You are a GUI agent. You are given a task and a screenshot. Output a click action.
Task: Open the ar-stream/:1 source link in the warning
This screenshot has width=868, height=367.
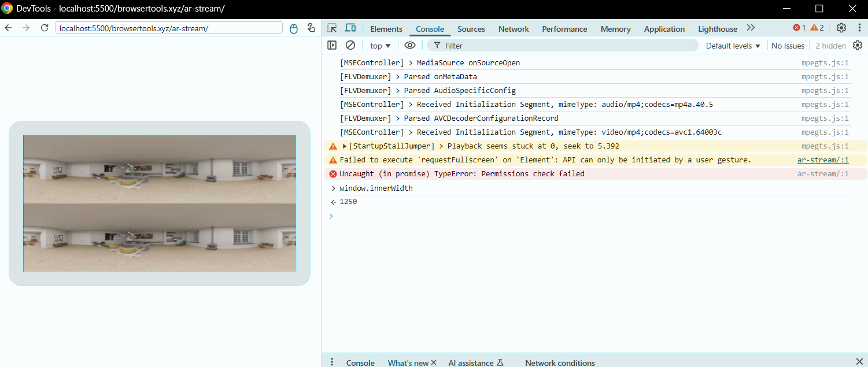pyautogui.click(x=823, y=160)
